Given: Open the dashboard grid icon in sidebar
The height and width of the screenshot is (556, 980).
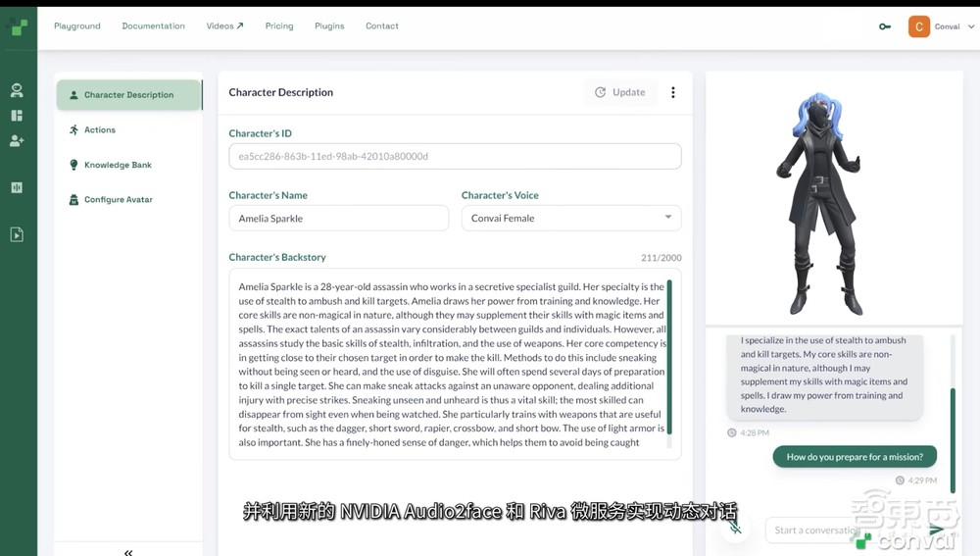Looking at the screenshot, I should point(17,116).
